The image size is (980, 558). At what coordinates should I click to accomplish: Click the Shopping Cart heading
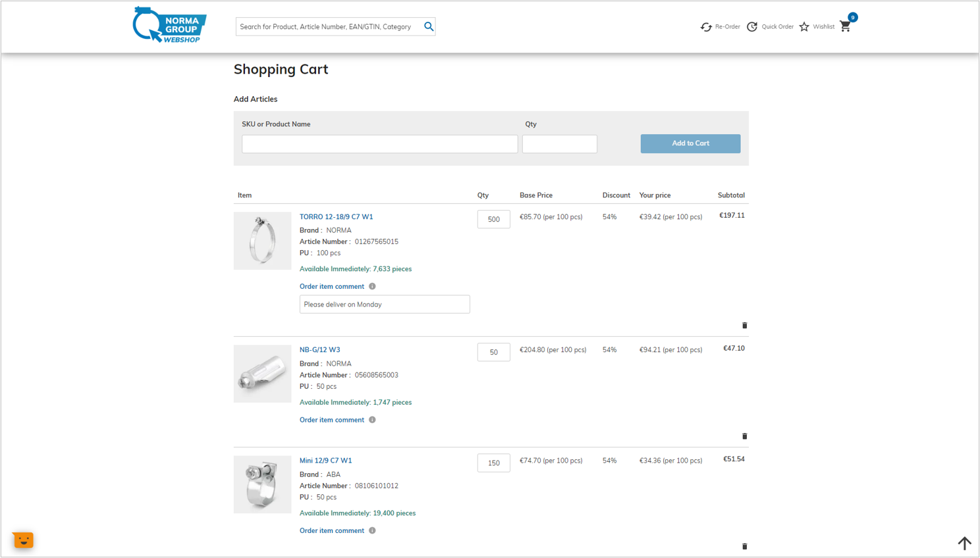point(281,69)
